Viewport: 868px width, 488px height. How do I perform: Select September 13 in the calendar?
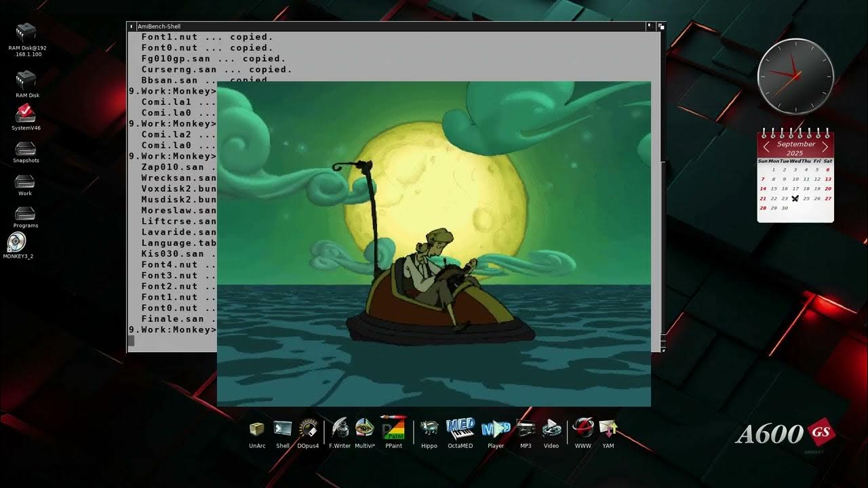pyautogui.click(x=828, y=180)
